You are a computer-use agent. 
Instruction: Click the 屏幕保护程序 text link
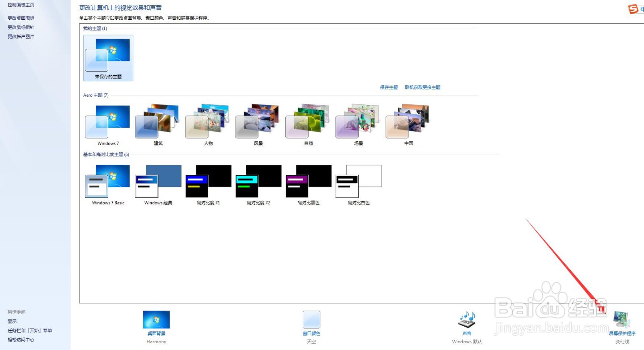[x=622, y=333]
